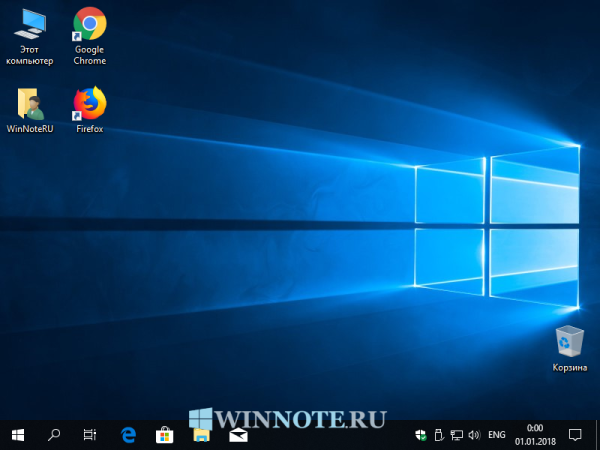Click the safely remove hardware tray icon
Screen dimensions: 600x450
point(440,435)
